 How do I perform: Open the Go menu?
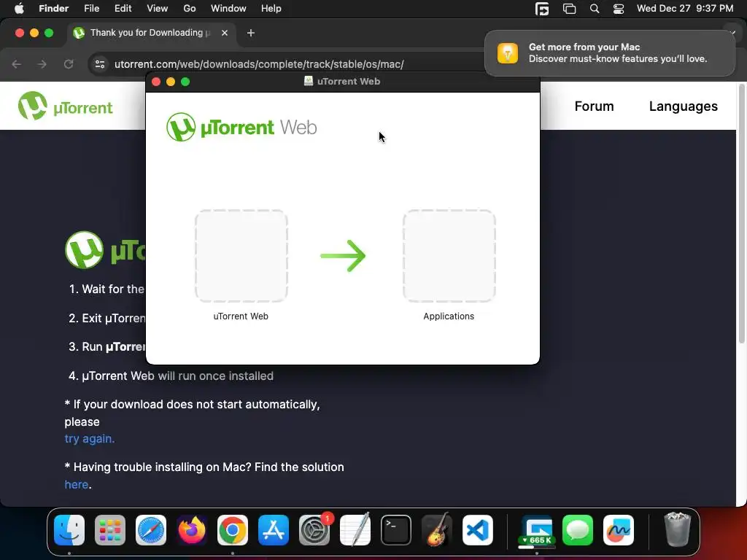click(190, 9)
